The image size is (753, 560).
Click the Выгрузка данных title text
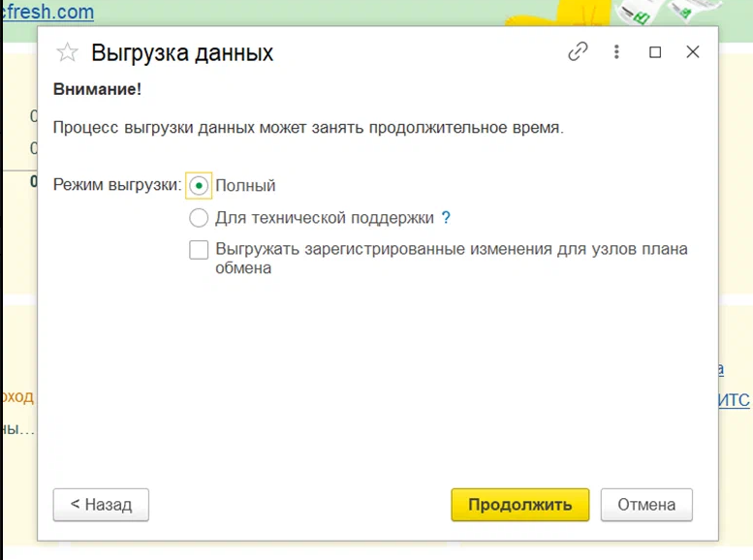(x=182, y=52)
